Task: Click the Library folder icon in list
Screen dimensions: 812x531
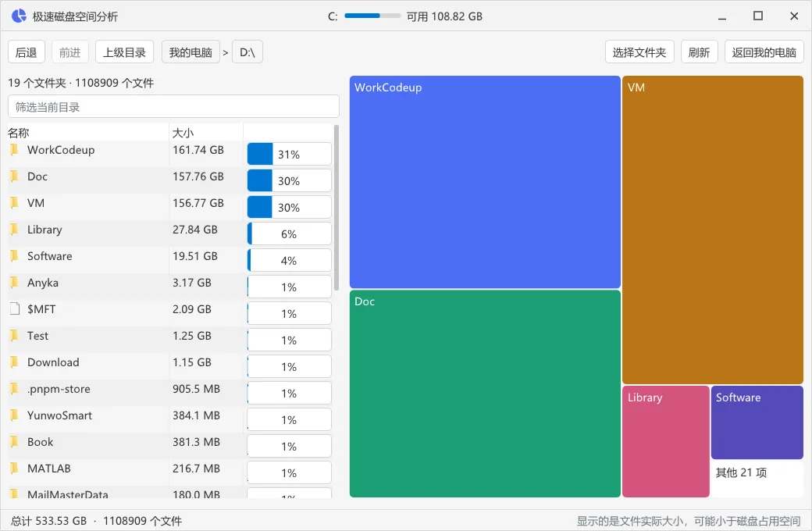Action: point(15,230)
